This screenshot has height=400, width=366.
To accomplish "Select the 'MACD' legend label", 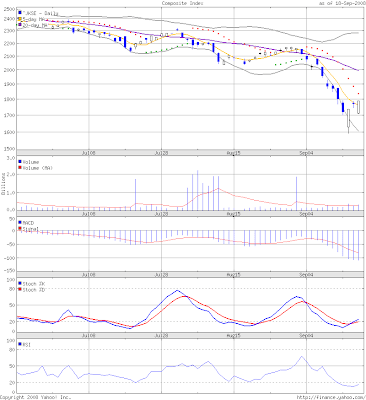I will click(28, 223).
